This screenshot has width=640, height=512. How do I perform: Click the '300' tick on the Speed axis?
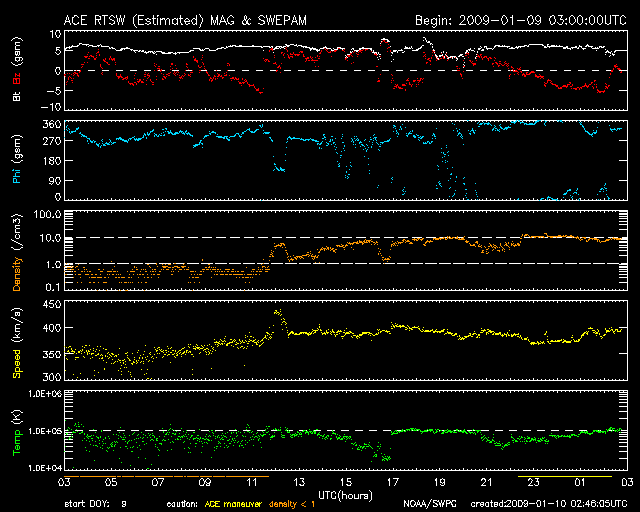pyautogui.click(x=51, y=376)
